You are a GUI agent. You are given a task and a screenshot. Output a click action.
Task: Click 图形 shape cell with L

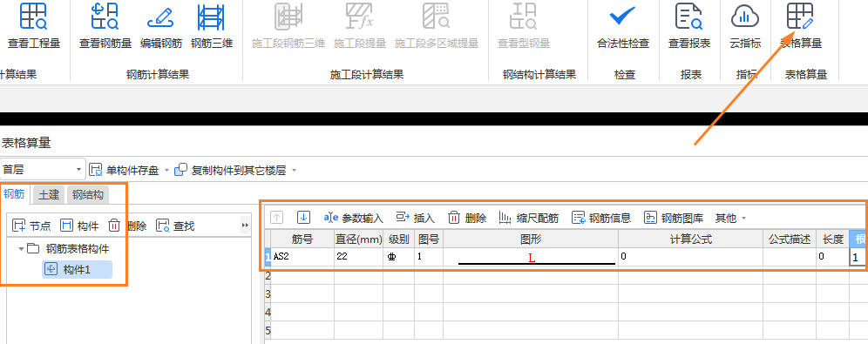[531, 257]
